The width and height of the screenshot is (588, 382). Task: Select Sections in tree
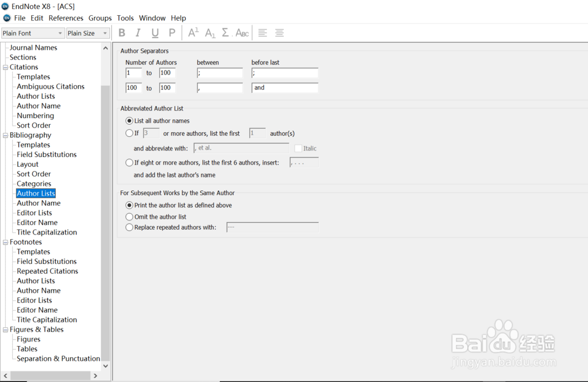[23, 58]
